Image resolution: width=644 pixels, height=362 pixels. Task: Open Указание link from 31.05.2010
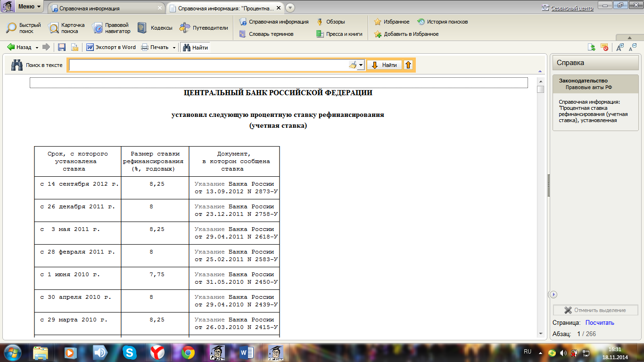pyautogui.click(x=209, y=274)
